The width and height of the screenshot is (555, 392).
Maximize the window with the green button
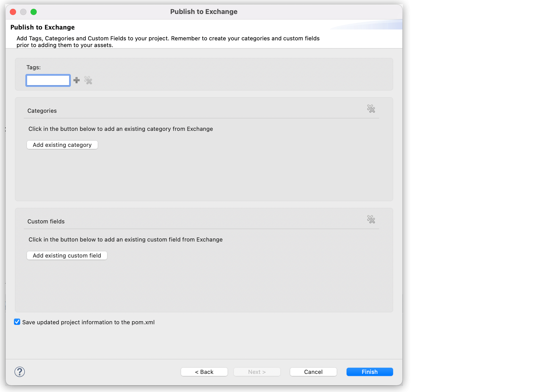tap(34, 12)
